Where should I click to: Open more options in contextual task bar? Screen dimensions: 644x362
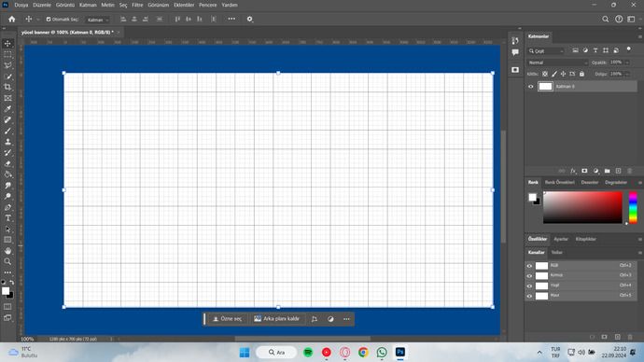[x=346, y=319]
